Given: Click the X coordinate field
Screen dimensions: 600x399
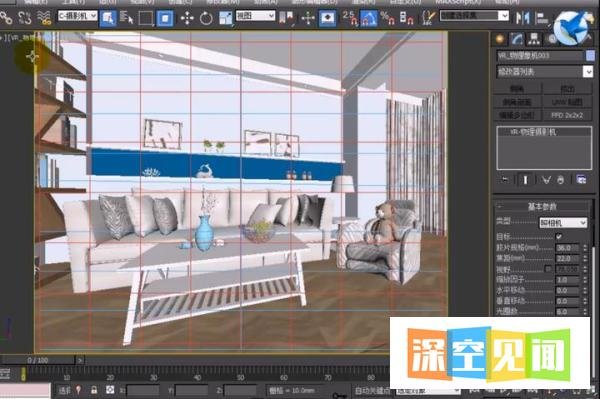Looking at the screenshot, I should tap(143, 390).
